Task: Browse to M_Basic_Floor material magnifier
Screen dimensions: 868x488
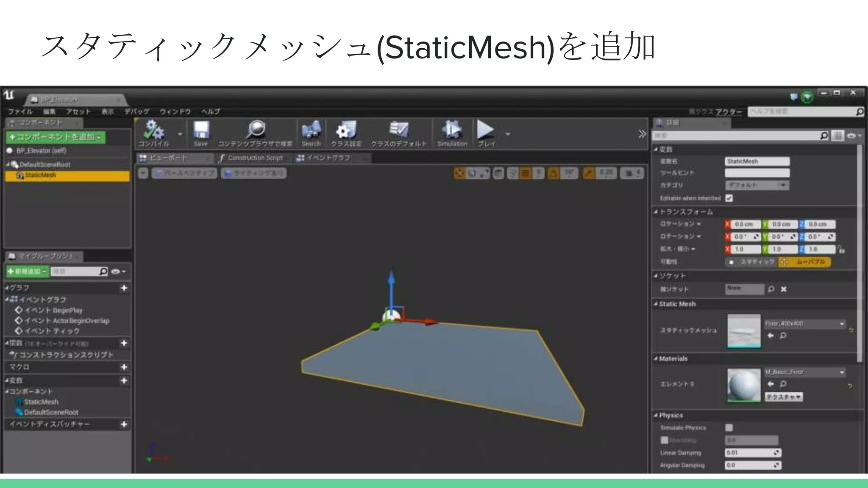Action: (783, 384)
